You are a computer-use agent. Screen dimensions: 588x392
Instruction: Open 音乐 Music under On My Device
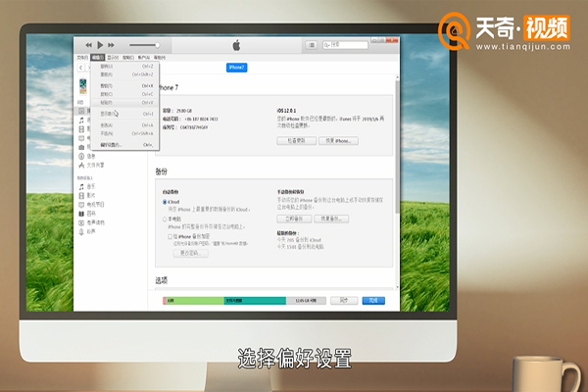coord(91,186)
